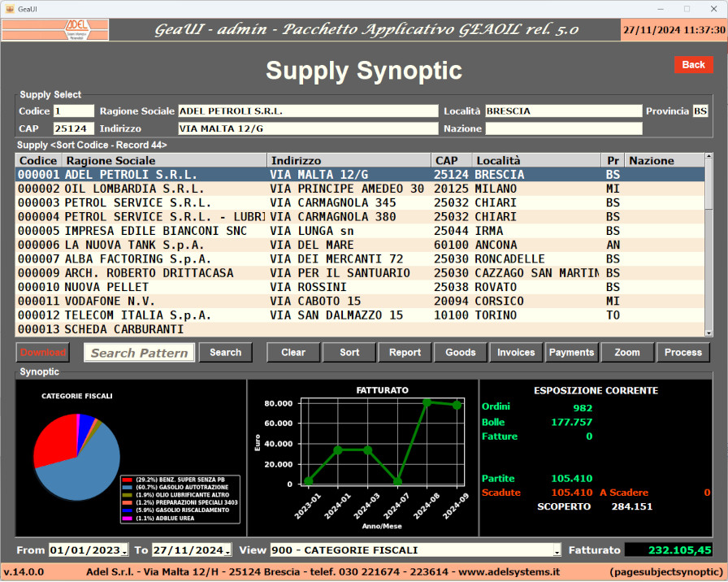The width and height of the screenshot is (728, 582).
Task: Click the blue GASOLIO AUTOTRAZIONE legend swatch
Action: tap(128, 488)
